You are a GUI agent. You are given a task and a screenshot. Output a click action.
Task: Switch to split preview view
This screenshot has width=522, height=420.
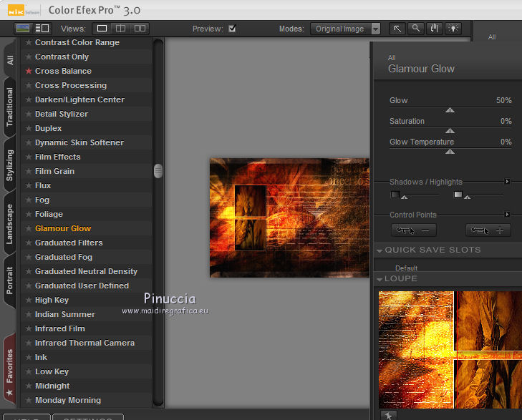click(x=121, y=29)
